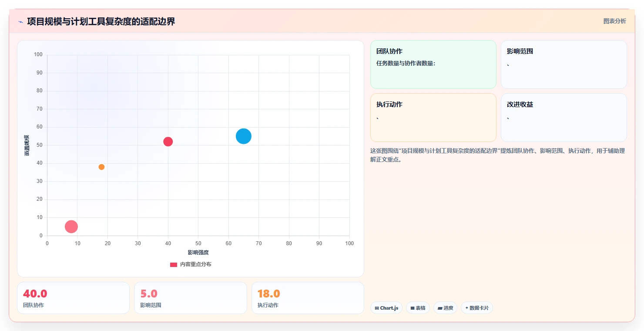Open the 改进收益 info card

(563, 118)
